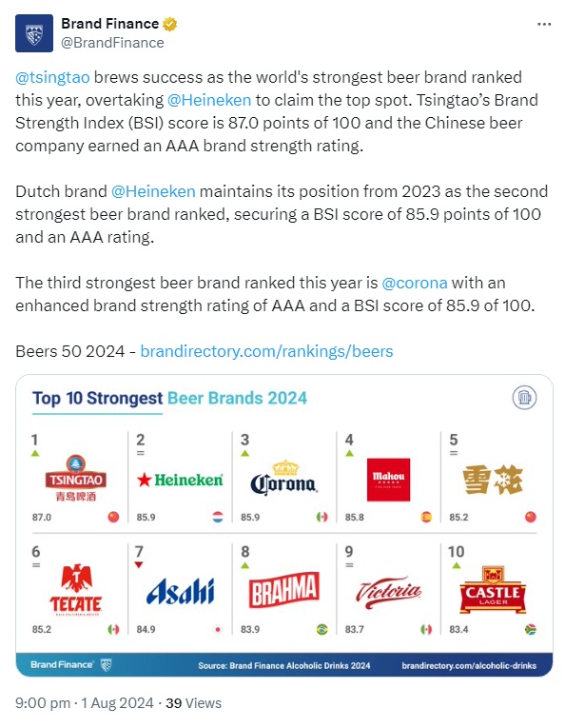Click the Tecate eagle logo
This screenshot has height=728, width=565.
coord(75,590)
